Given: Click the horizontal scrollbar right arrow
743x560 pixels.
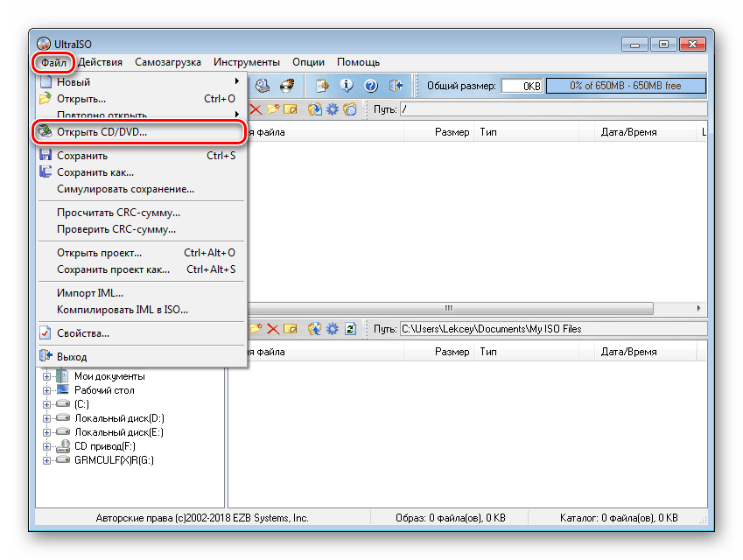Looking at the screenshot, I should tap(698, 308).
